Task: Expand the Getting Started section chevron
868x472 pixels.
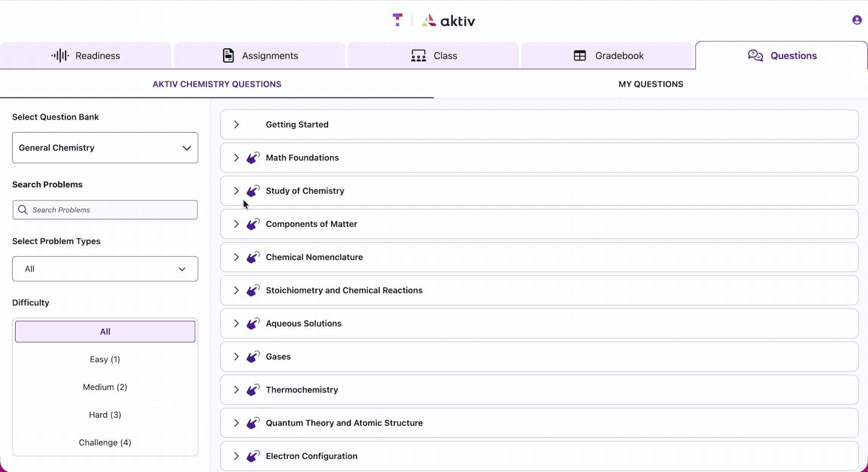Action: pyautogui.click(x=236, y=125)
